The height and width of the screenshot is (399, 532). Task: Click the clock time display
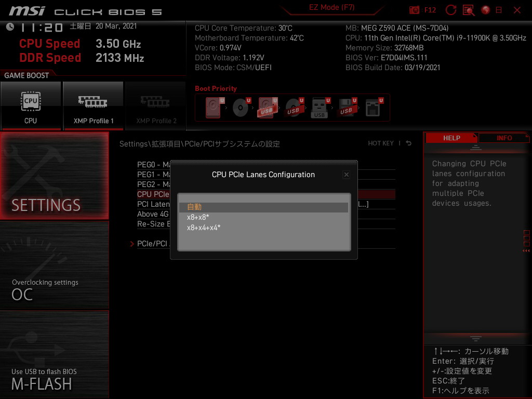click(42, 28)
